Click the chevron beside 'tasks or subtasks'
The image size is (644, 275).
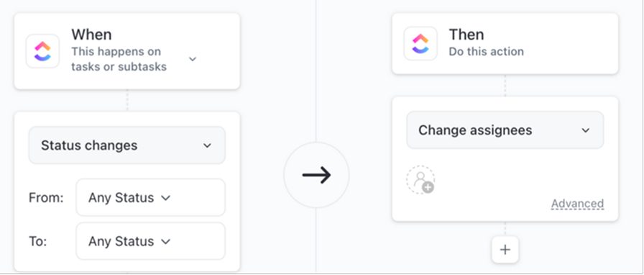click(192, 59)
